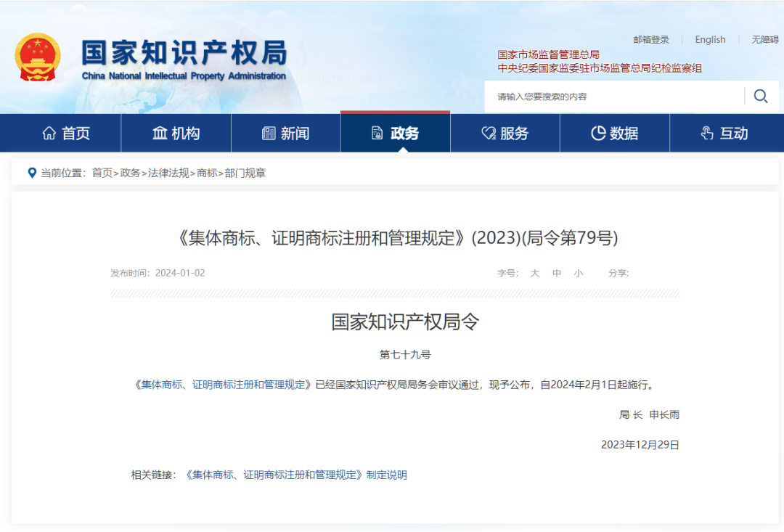This screenshot has height=532, width=784.
Task: Click the document icon on 政务
Action: pyautogui.click(x=376, y=133)
